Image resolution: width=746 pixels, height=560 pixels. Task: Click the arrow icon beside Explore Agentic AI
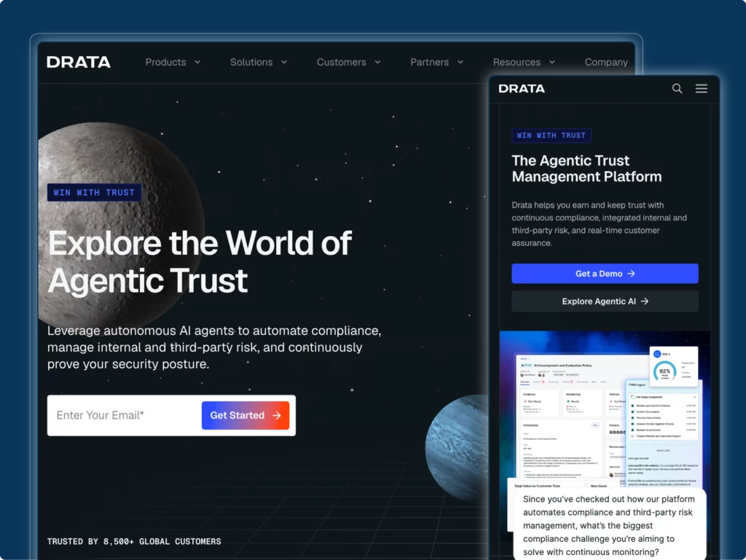click(x=644, y=301)
